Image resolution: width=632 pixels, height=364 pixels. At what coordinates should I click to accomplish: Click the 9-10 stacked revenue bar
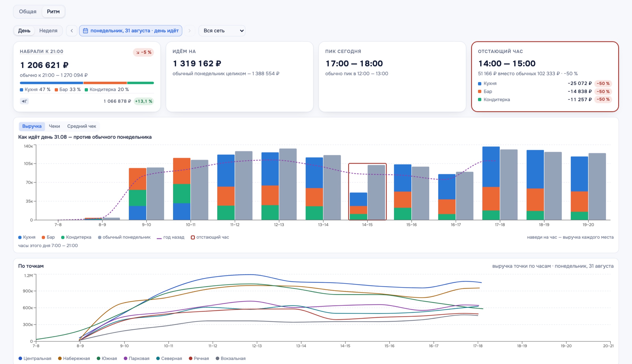coord(137,194)
